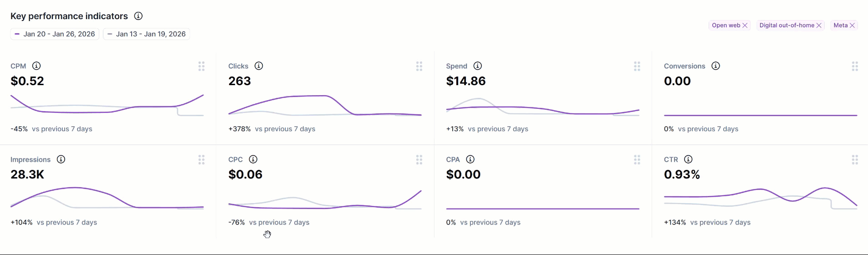Click the Key performance indicators info icon

(138, 16)
